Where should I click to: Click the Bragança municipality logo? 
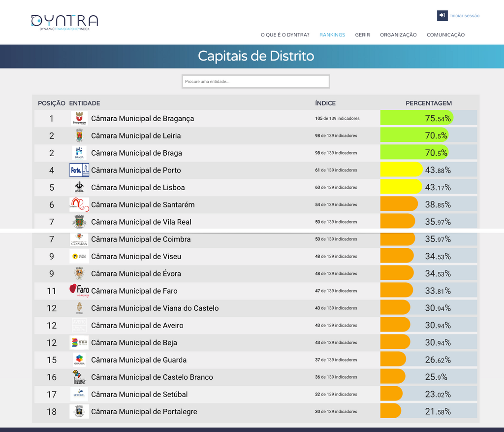(79, 118)
